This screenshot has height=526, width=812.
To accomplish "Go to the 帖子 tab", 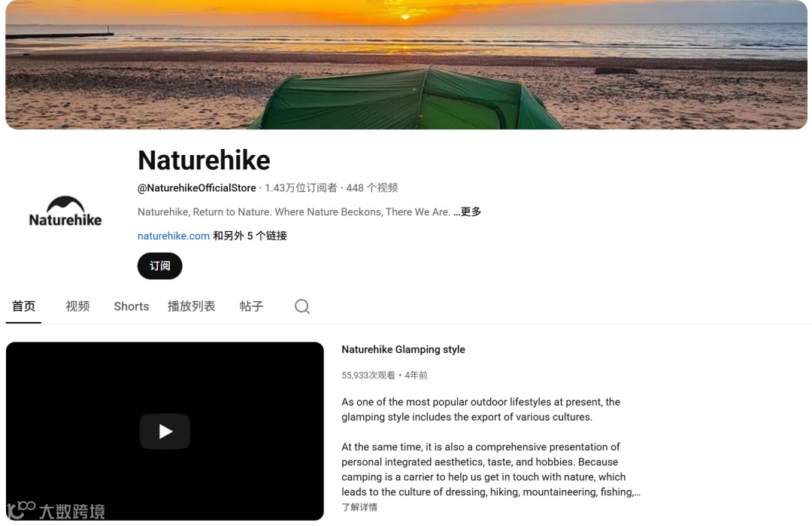I will pyautogui.click(x=251, y=306).
